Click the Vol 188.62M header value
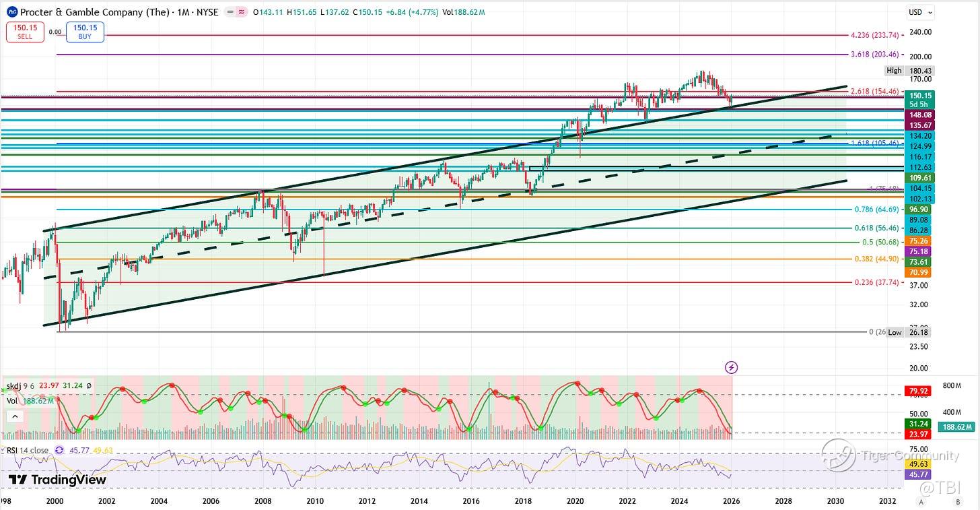The image size is (980, 510). point(464,12)
